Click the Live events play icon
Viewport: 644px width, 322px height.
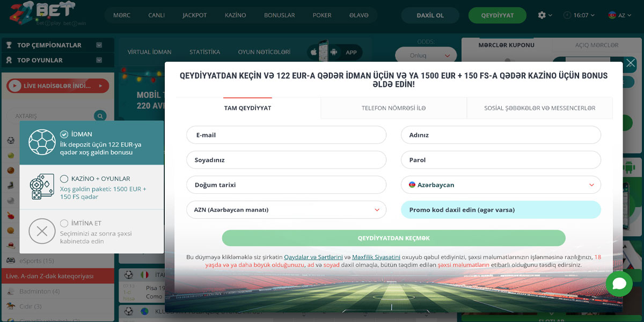click(14, 86)
